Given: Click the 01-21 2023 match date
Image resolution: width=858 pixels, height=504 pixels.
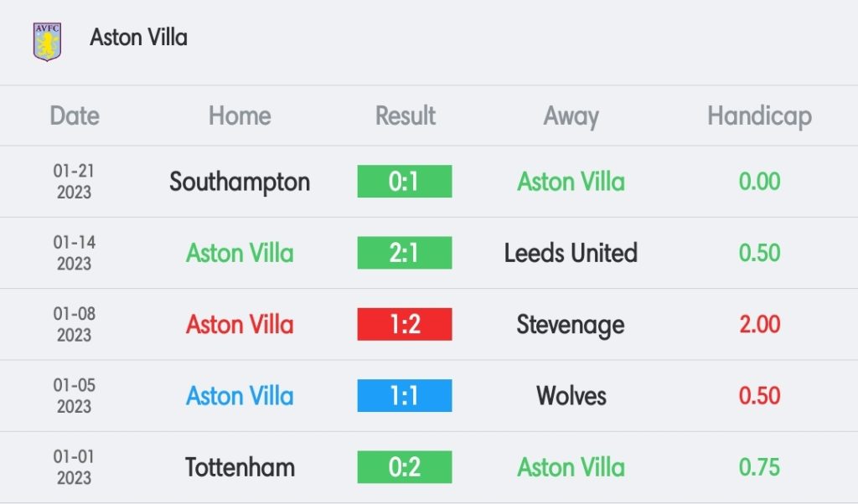Looking at the screenshot, I should (74, 182).
